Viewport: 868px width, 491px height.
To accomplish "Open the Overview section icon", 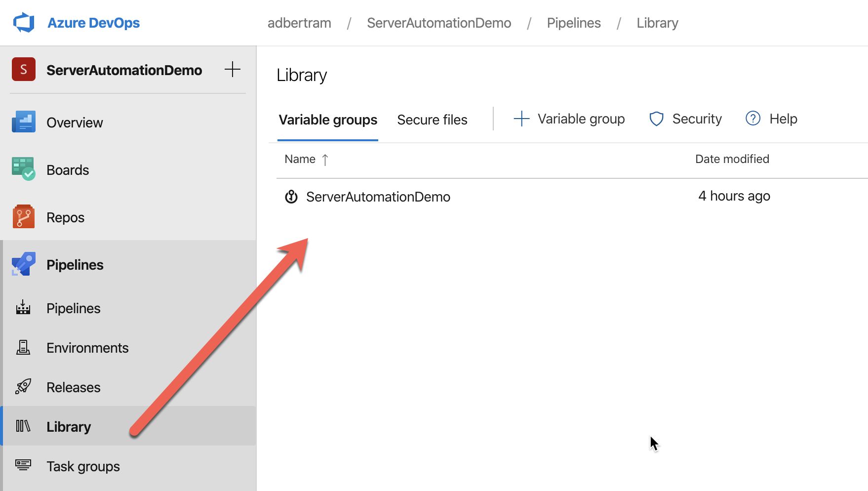I will [x=24, y=122].
